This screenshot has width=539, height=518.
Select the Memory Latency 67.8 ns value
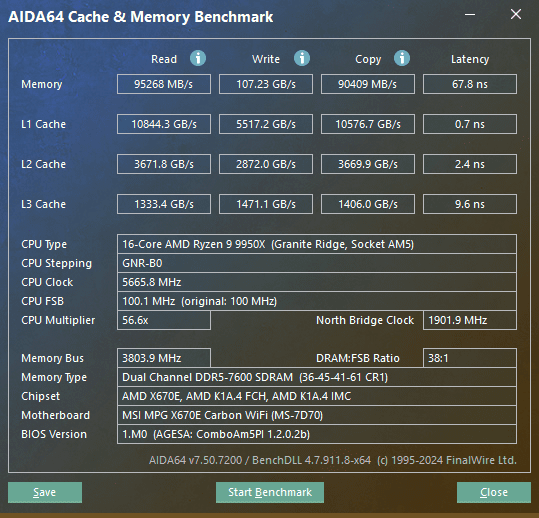pyautogui.click(x=470, y=84)
